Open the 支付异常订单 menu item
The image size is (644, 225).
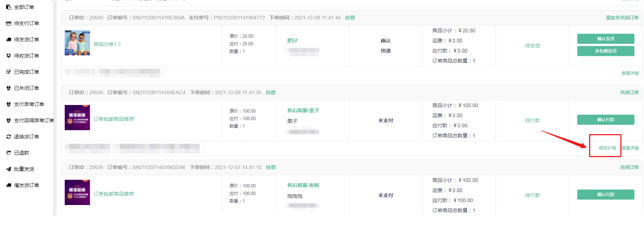29,104
